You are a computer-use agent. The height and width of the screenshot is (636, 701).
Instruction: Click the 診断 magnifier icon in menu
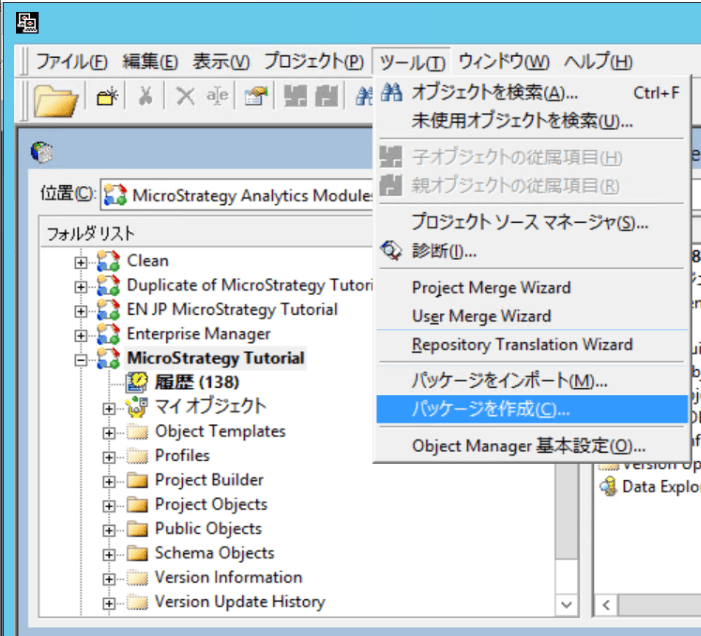tap(391, 250)
